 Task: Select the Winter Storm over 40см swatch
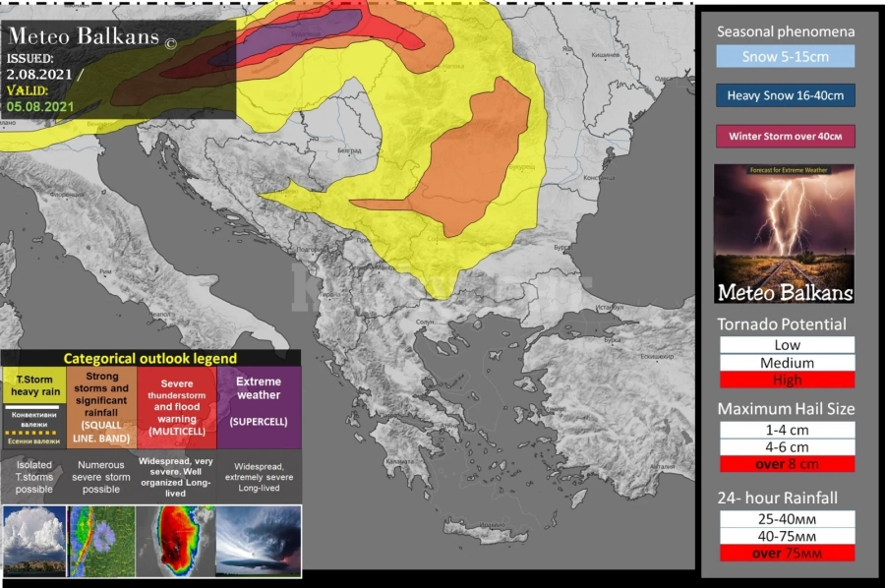(x=785, y=136)
